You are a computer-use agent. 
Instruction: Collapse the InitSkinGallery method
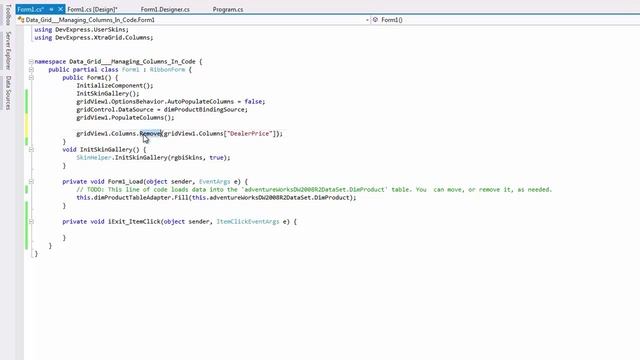pyautogui.click(x=31, y=150)
